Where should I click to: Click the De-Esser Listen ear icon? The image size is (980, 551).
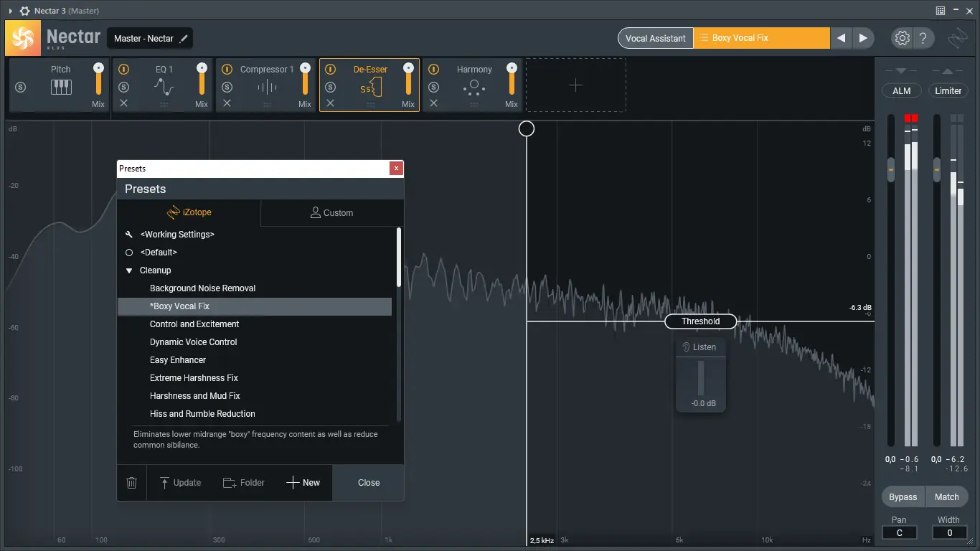pyautogui.click(x=686, y=347)
